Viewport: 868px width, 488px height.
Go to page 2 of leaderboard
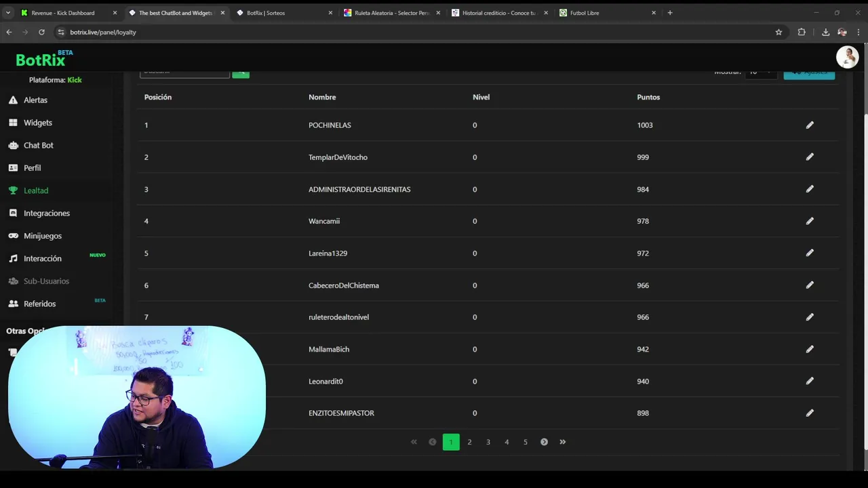469,442
